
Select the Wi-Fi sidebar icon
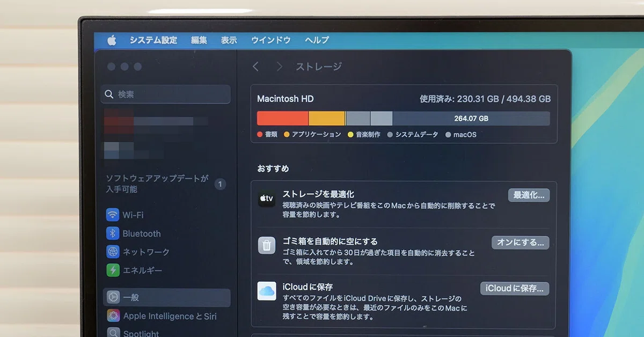(113, 215)
